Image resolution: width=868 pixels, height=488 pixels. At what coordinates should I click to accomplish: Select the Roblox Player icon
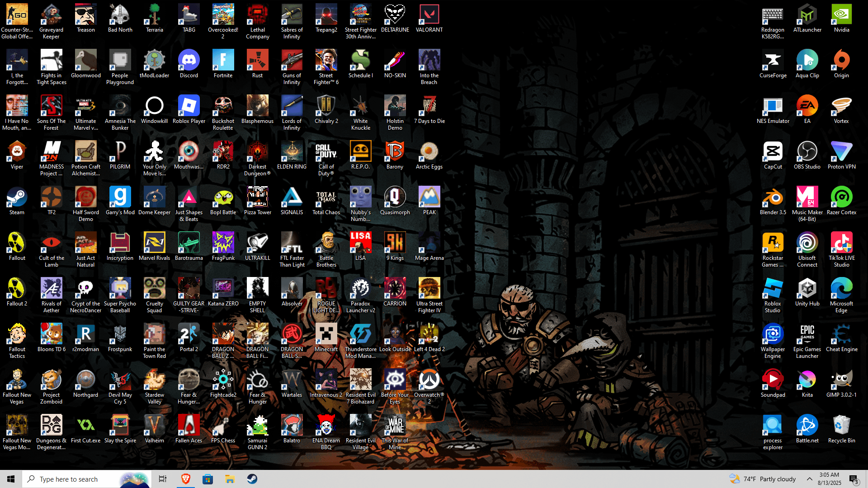tap(189, 110)
